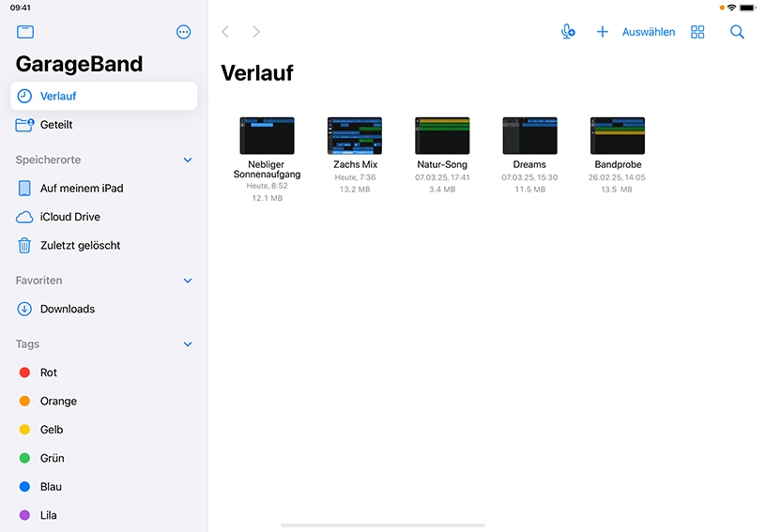Click the Zachs Mix file name

(355, 164)
